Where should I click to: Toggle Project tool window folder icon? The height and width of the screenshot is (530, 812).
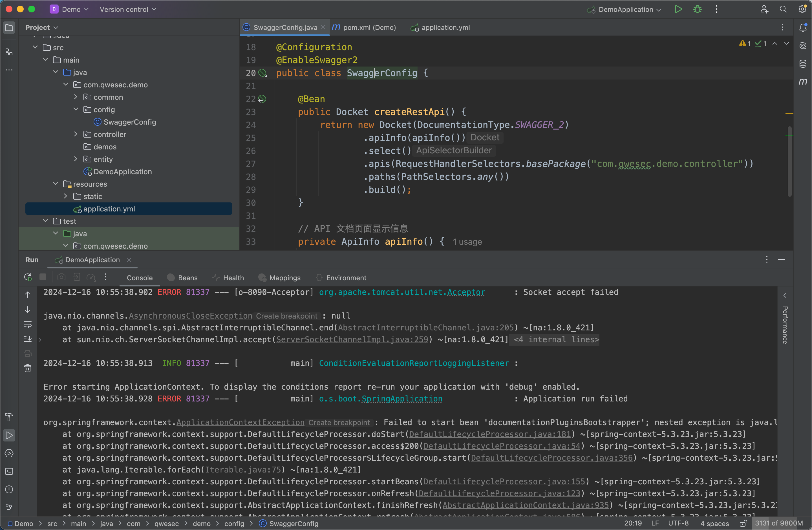9,27
